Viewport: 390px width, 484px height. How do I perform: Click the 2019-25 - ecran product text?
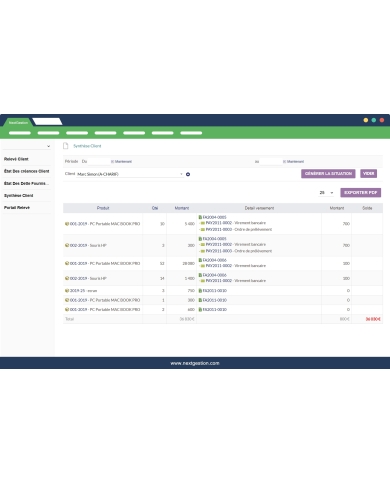point(83,291)
